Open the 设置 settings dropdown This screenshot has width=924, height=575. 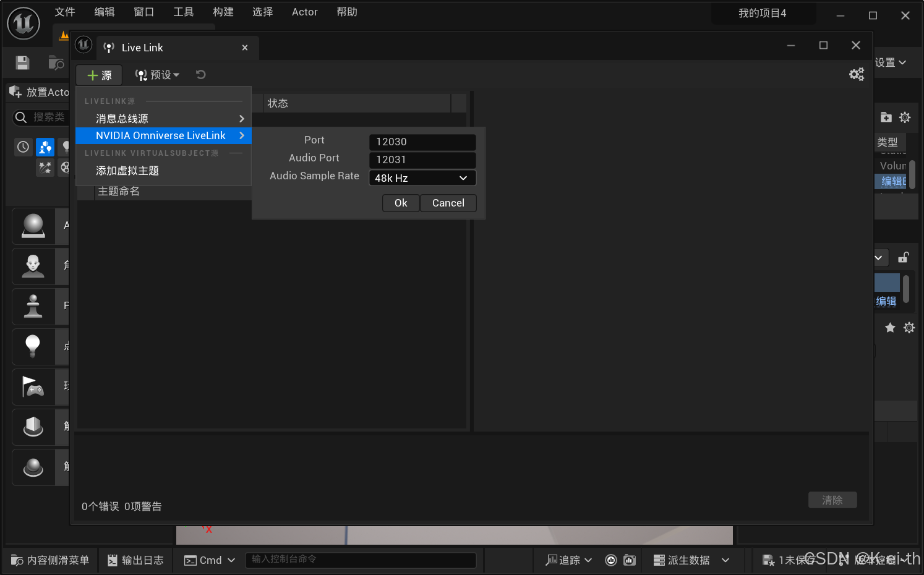(891, 62)
